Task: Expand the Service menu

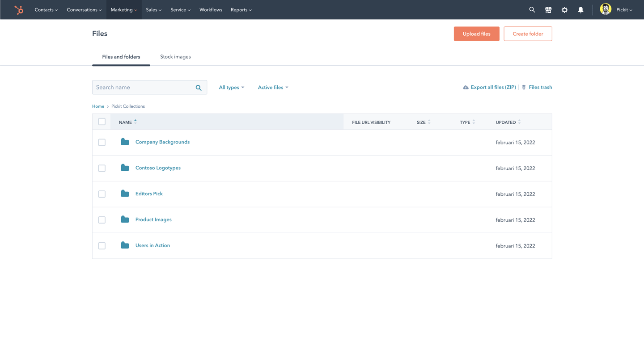Action: [181, 10]
